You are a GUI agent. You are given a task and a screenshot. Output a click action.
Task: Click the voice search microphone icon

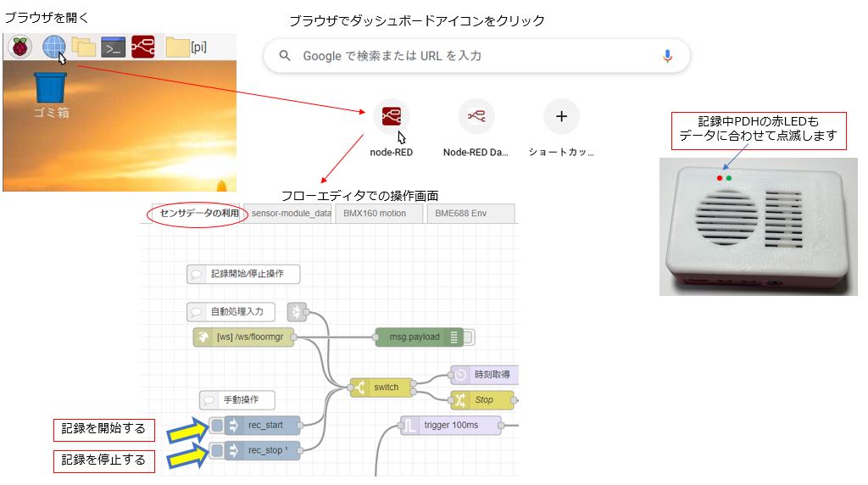tap(667, 56)
